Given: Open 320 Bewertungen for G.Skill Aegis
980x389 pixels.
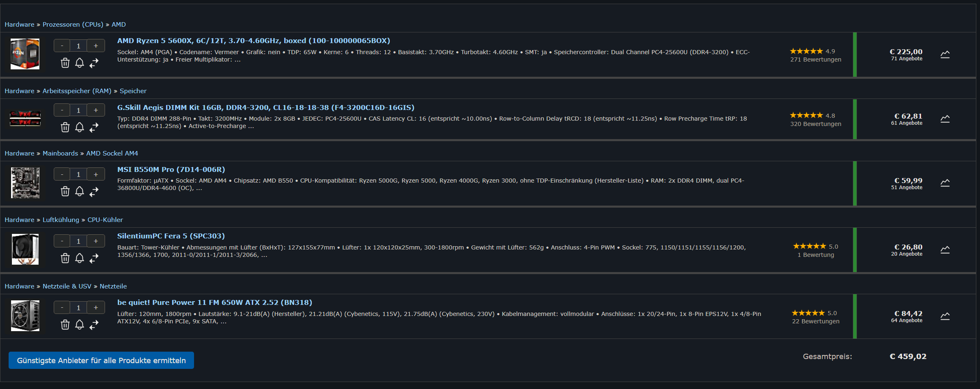Looking at the screenshot, I should pyautogui.click(x=816, y=124).
